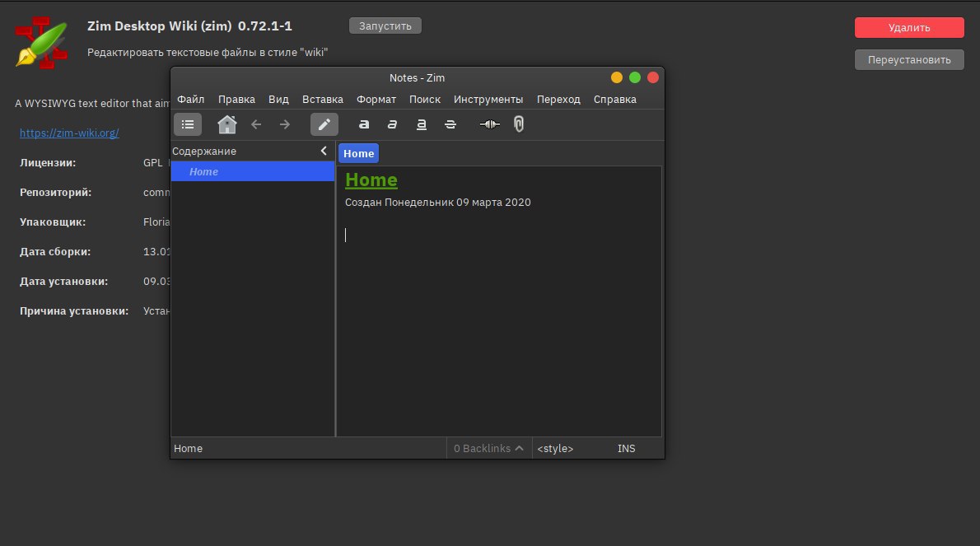
Task: Collapse the Содержание side pane chevron
Action: point(324,151)
